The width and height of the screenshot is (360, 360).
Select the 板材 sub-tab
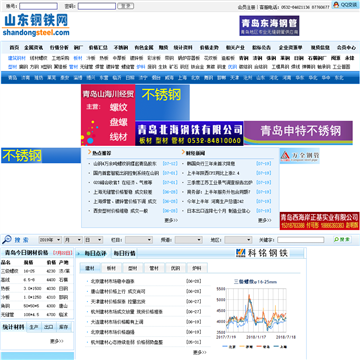point(111,268)
